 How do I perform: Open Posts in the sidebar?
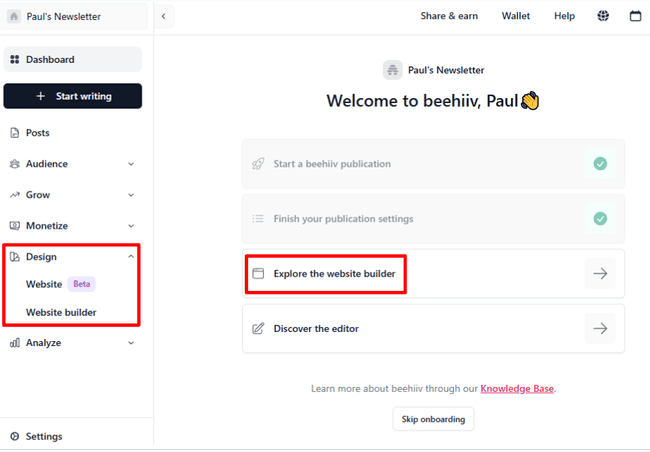coord(37,133)
